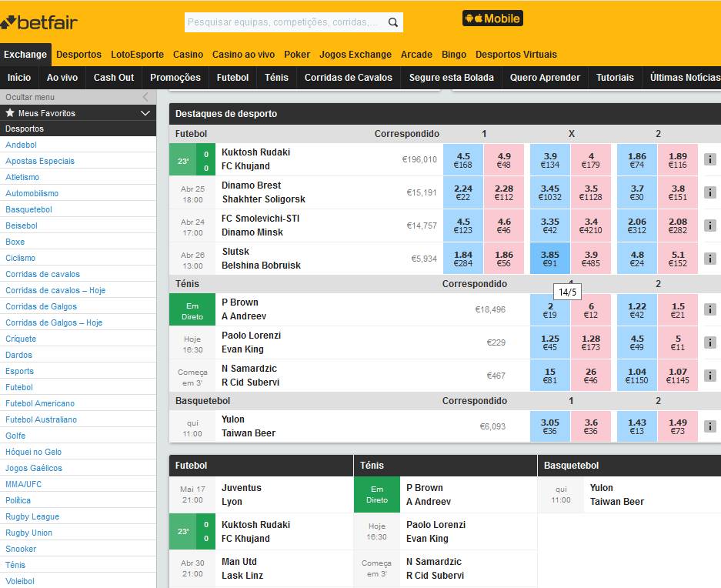This screenshot has width=721, height=588.
Task: Open LotoEsporte tab
Action: point(137,55)
